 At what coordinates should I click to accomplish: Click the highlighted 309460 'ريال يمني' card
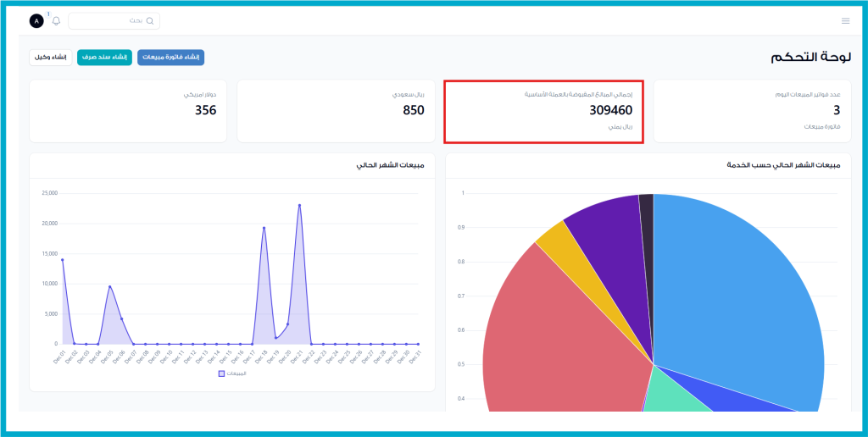[543, 111]
